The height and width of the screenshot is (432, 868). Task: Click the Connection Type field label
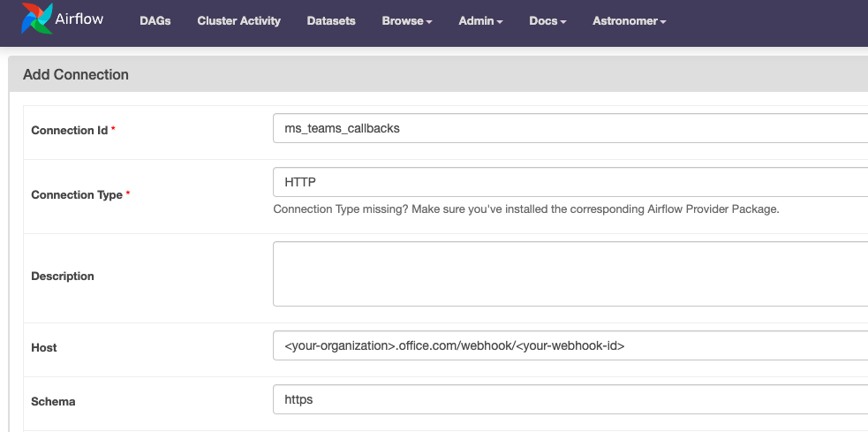(x=76, y=194)
